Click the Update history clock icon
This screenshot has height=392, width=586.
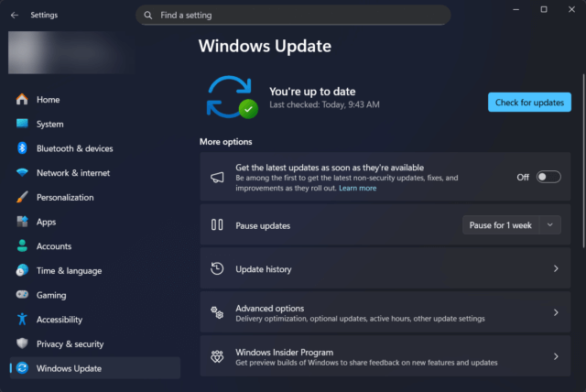click(217, 268)
